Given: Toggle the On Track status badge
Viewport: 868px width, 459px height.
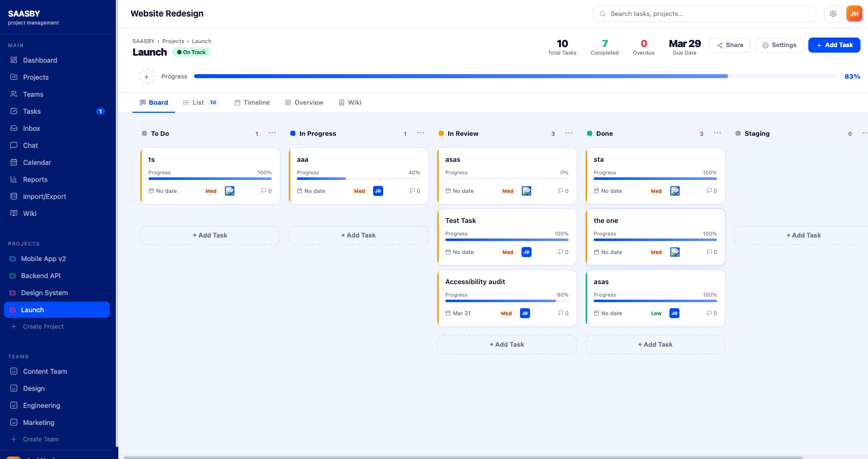Looking at the screenshot, I should [191, 52].
